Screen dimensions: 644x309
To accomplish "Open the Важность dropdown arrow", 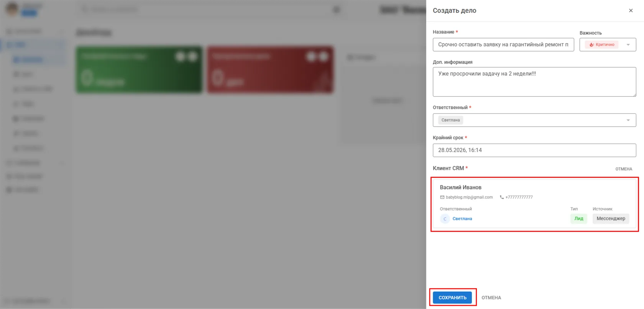I will [628, 45].
